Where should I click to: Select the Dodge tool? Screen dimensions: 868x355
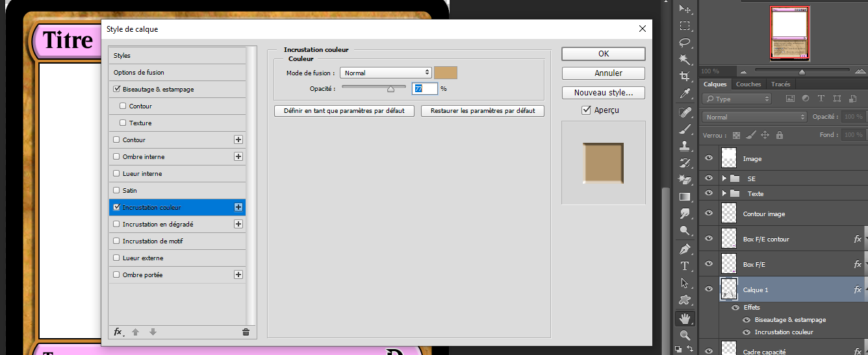(685, 230)
